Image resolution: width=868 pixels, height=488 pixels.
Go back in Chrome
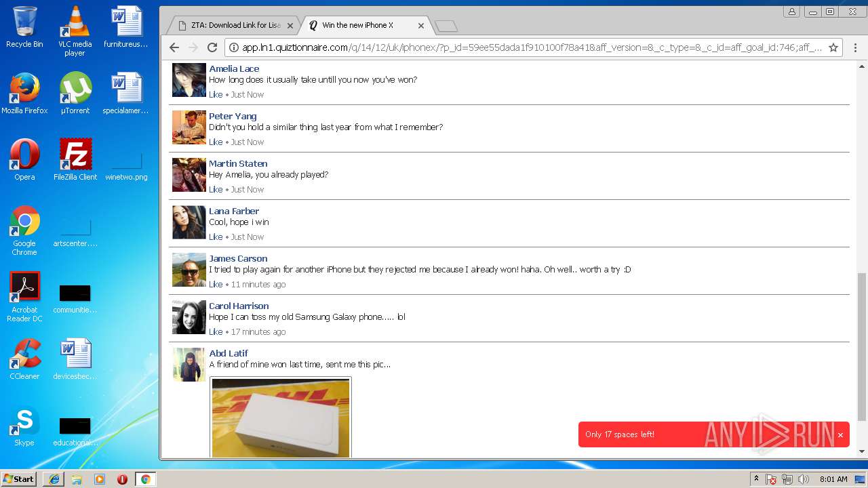tap(174, 47)
